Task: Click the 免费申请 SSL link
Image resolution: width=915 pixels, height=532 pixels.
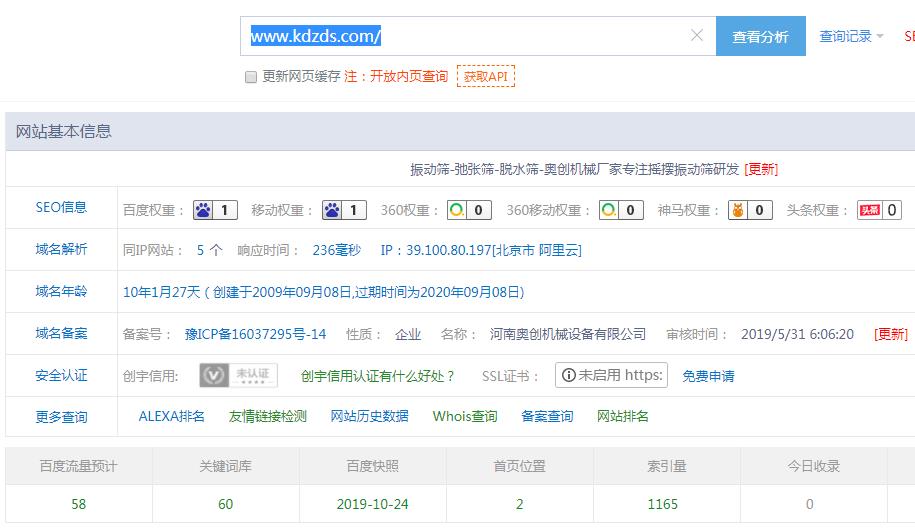Action: point(708,376)
